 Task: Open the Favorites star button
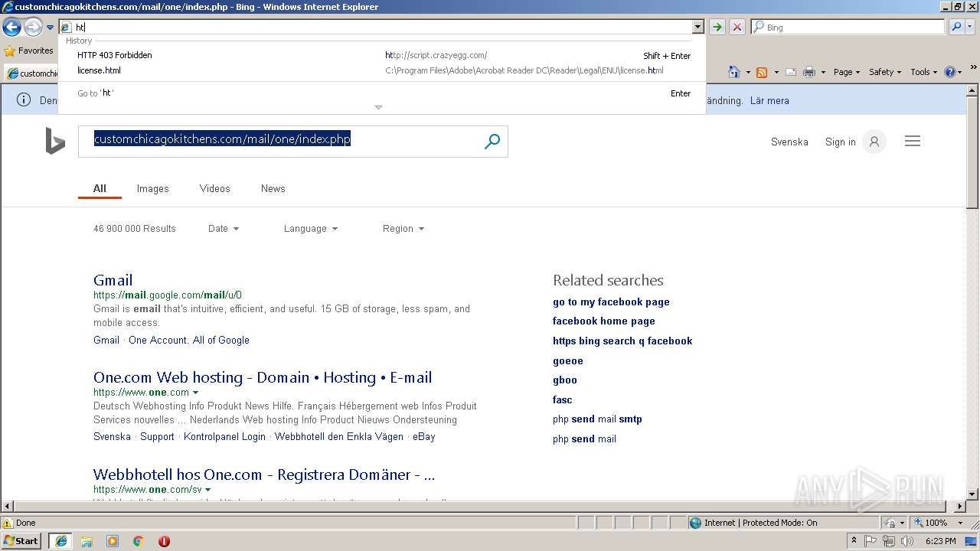[x=28, y=51]
